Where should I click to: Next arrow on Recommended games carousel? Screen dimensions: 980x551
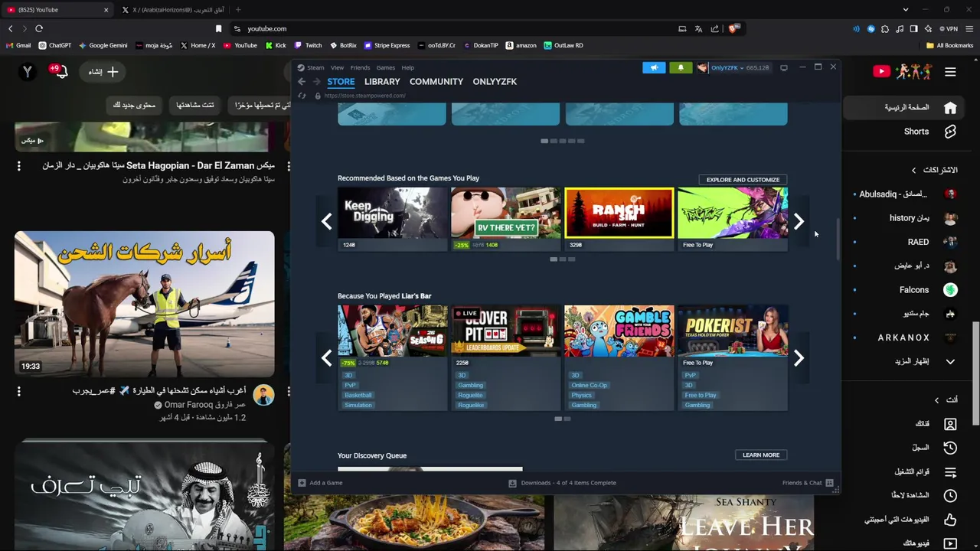(799, 222)
